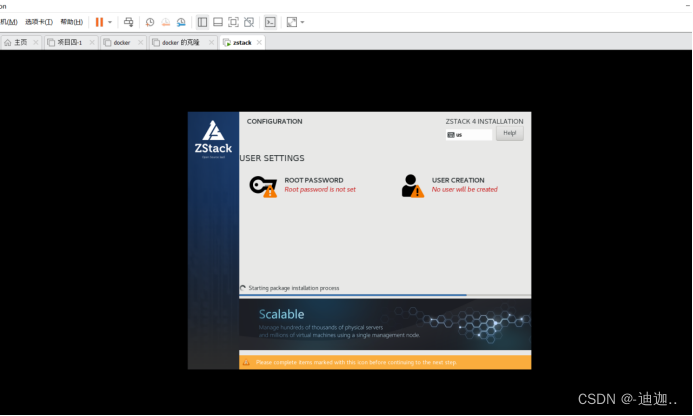Click the 'Please complete items marked' warning message
The image size is (693, 416).
click(356, 363)
